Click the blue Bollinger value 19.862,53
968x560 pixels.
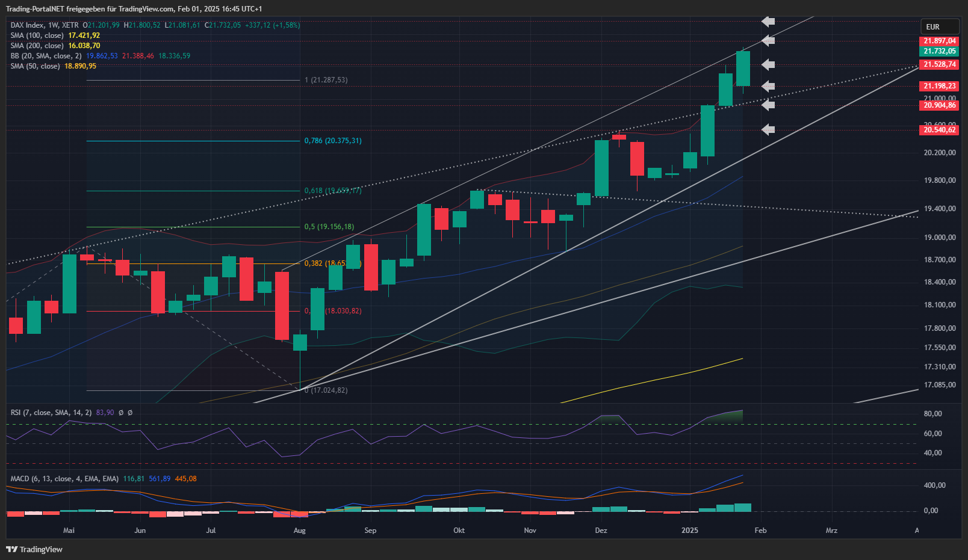click(x=102, y=56)
